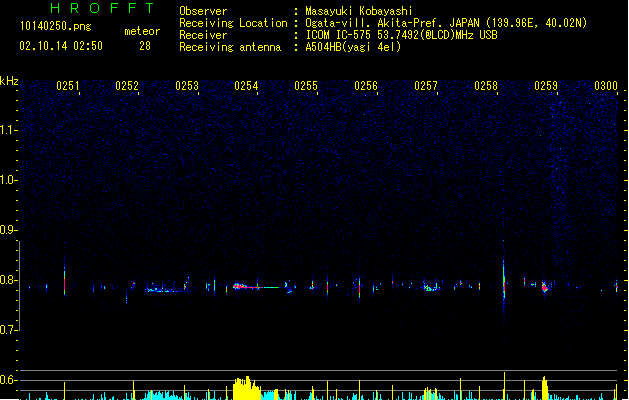Click the 1.0 kHz axis label
The width and height of the screenshot is (629, 400).
pos(8,180)
